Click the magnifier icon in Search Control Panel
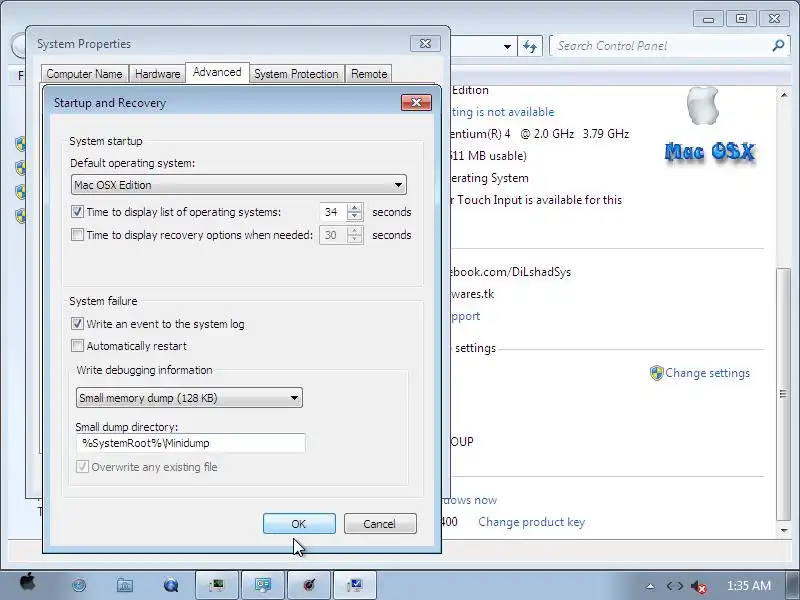The image size is (800, 600). pos(778,46)
